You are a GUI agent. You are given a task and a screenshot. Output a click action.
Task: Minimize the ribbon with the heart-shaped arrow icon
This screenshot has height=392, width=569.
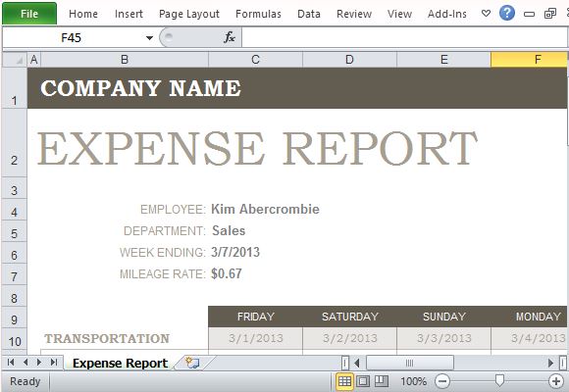(486, 14)
